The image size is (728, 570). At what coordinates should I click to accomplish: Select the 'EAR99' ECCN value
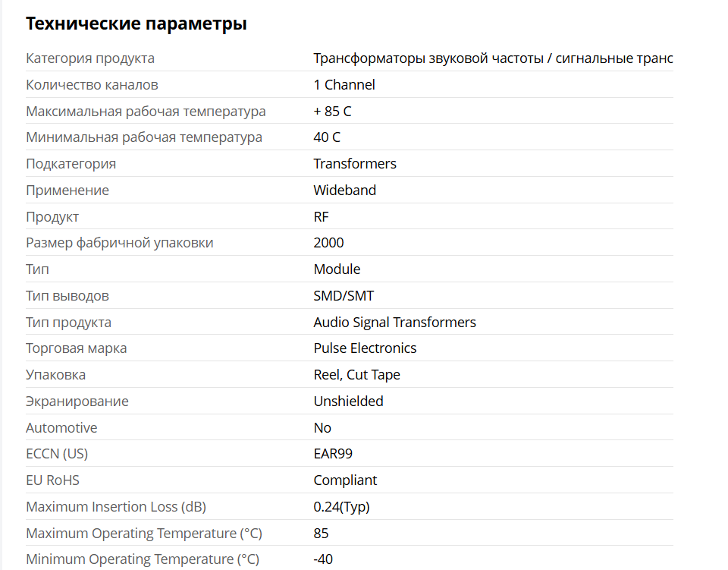pyautogui.click(x=333, y=454)
